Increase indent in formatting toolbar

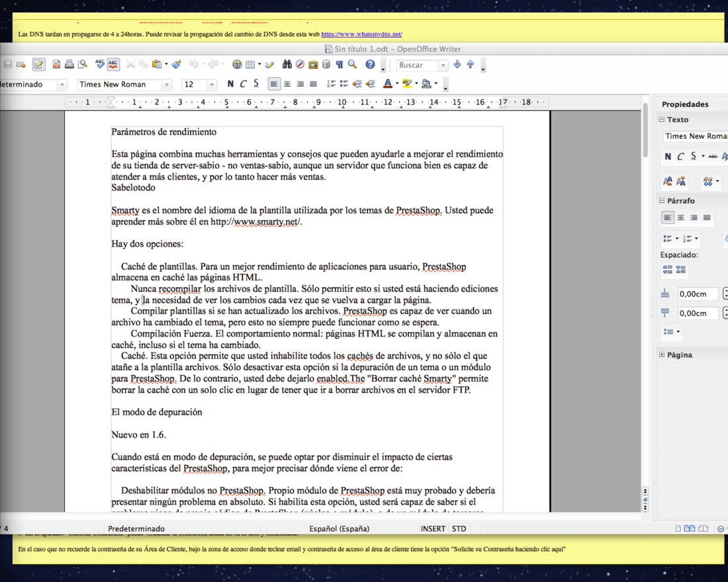tap(370, 84)
